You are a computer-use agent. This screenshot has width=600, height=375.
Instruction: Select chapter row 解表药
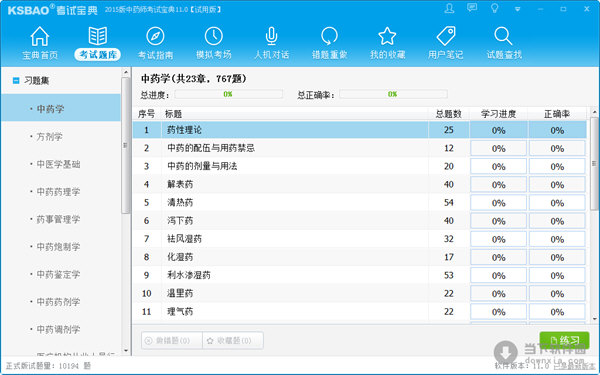pyautogui.click(x=360, y=184)
